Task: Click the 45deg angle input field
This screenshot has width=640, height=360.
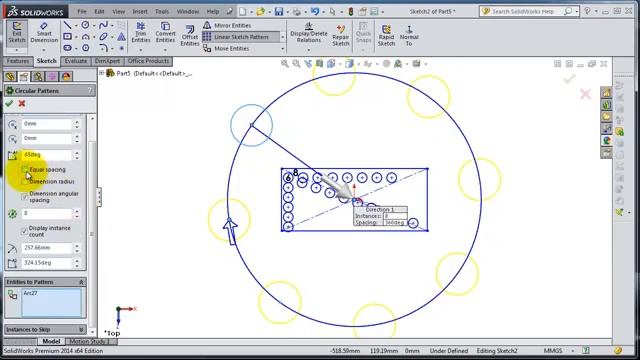Action: click(x=47, y=155)
